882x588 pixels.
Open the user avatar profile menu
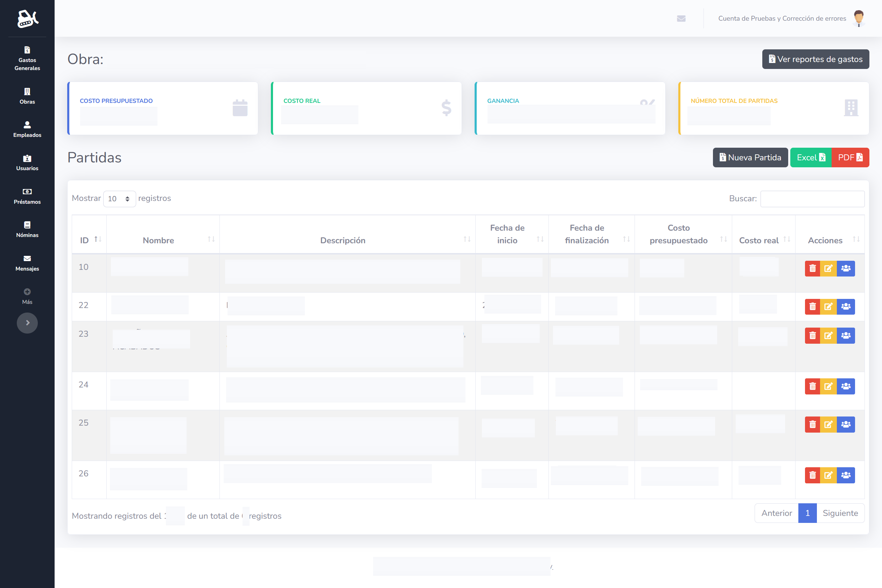click(859, 18)
